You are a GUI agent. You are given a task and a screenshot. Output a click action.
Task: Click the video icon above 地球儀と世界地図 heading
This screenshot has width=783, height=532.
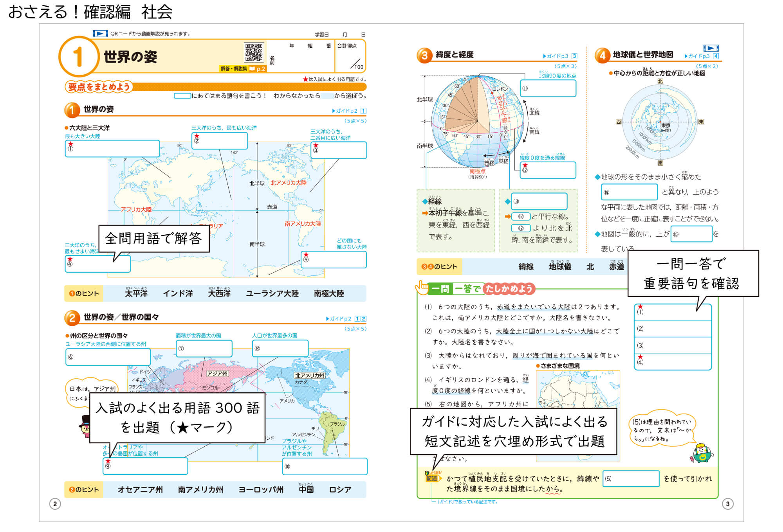(711, 49)
